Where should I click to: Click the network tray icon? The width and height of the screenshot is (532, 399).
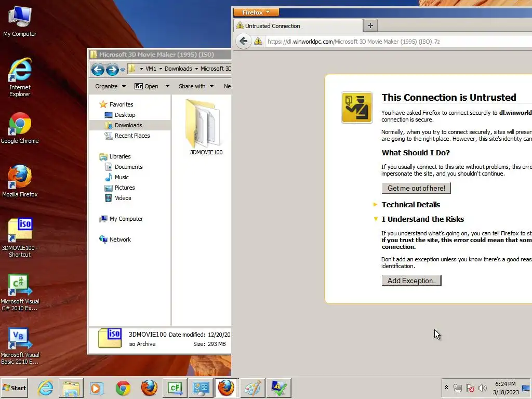(x=458, y=388)
